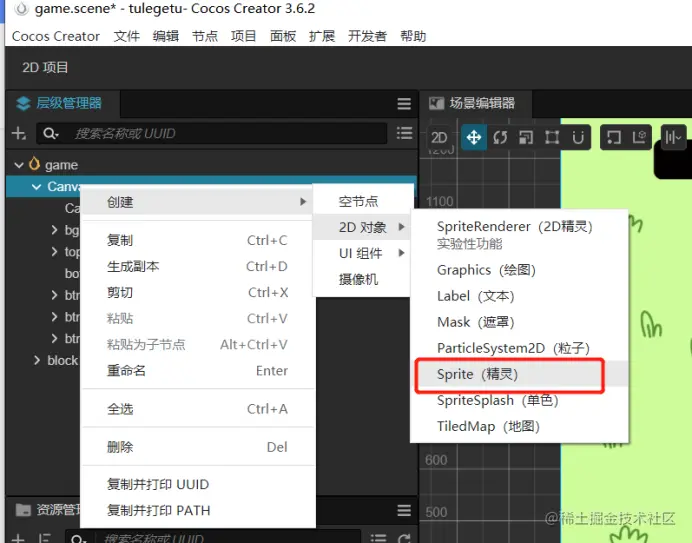Open the 2D 对象 submenu
The height and width of the screenshot is (543, 692).
(363, 227)
